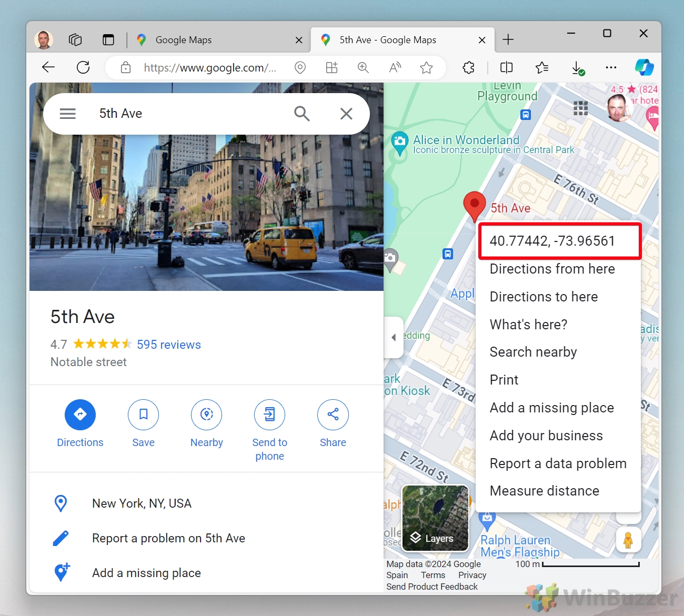Toggle the 100 m map scale
Viewport: 684px width, 616px height.
578,564
